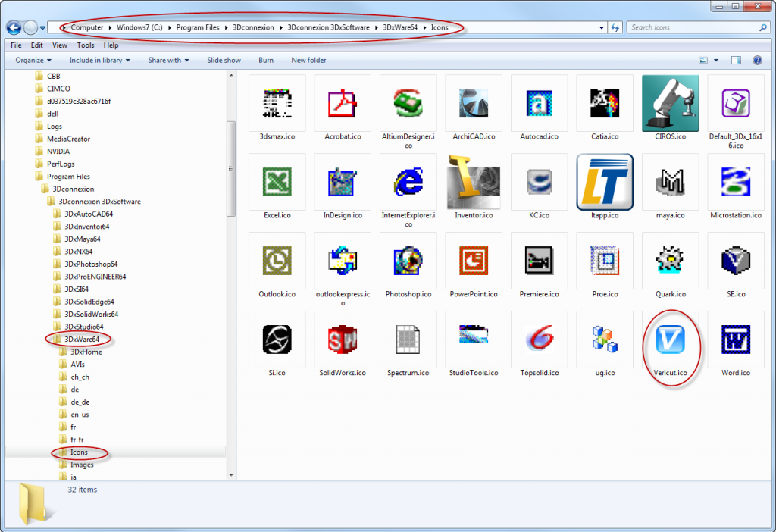Click the navigation pane scrollbar thumb
This screenshot has width=776, height=532.
click(230, 169)
